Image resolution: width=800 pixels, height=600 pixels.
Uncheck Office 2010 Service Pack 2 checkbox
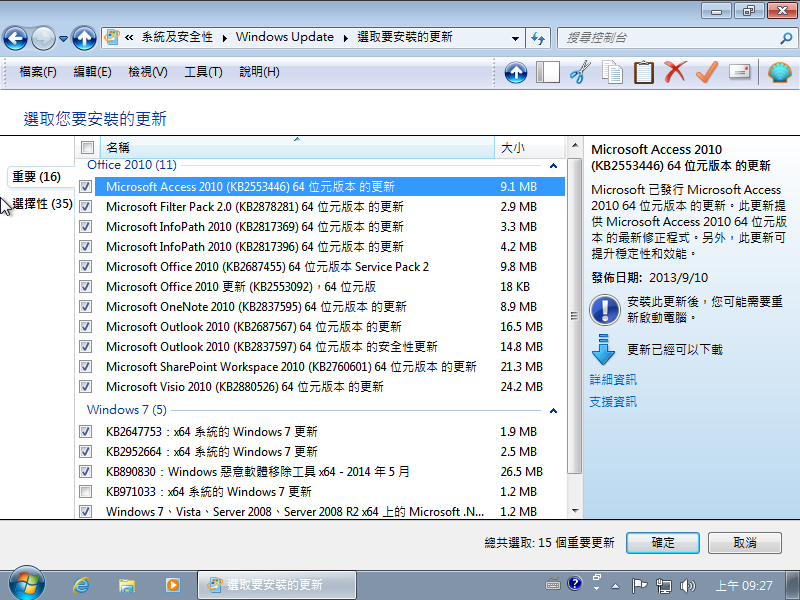[x=86, y=266]
